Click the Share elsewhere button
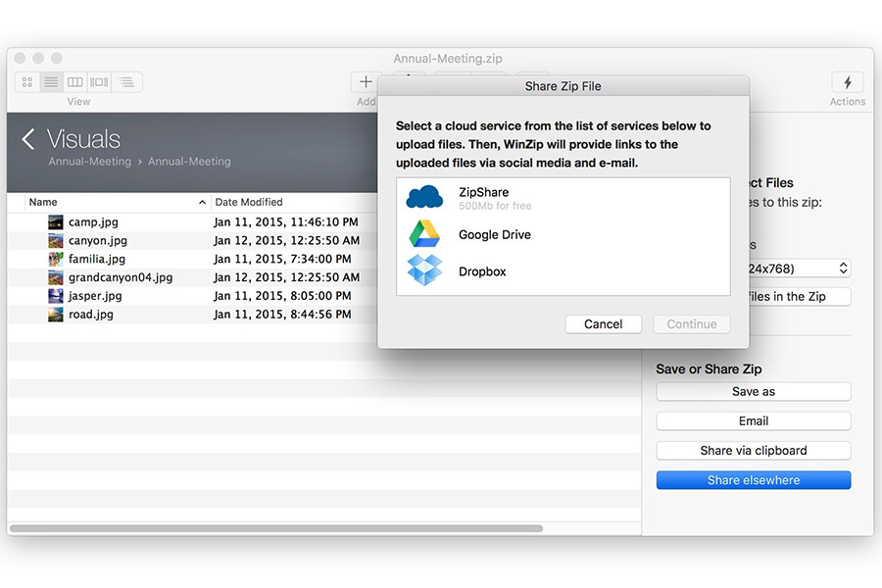Viewport: 882px width, 588px height. [x=754, y=480]
